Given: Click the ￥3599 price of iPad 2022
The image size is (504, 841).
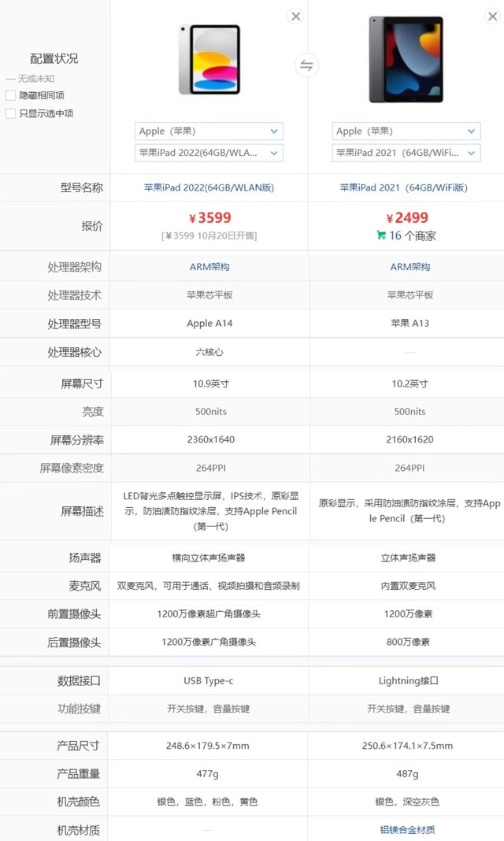Looking at the screenshot, I should (x=209, y=218).
